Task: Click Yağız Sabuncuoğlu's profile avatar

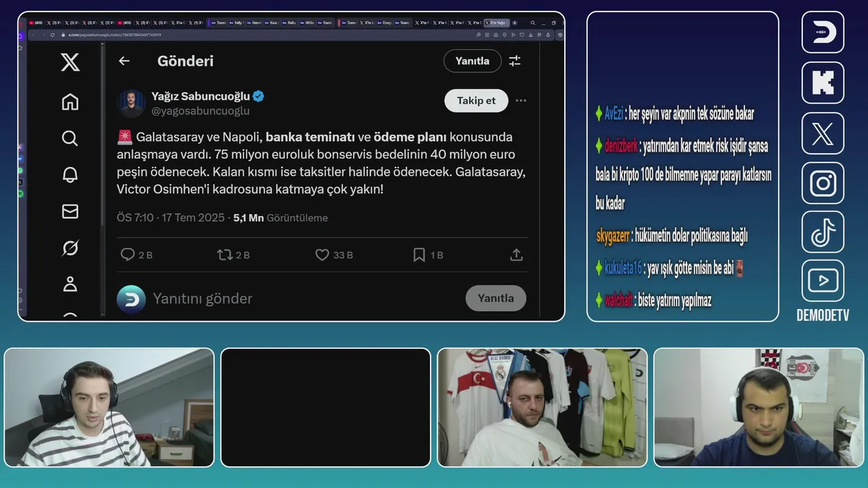Action: 130,103
